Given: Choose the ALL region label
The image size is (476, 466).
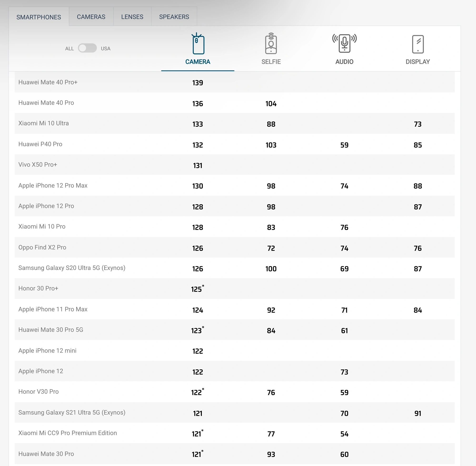Looking at the screenshot, I should click(69, 49).
